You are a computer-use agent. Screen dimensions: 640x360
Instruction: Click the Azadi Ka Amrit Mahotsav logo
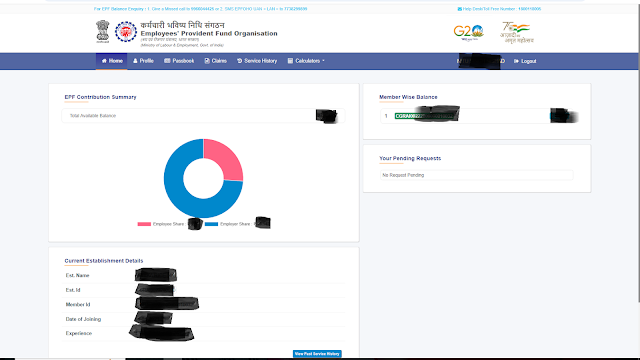(x=516, y=33)
